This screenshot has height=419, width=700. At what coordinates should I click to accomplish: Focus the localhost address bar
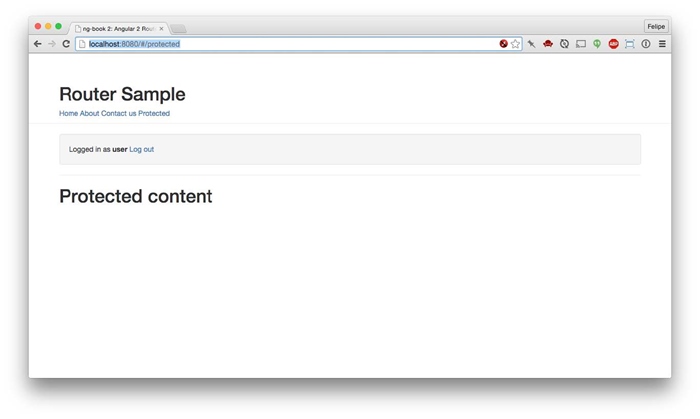(x=290, y=44)
